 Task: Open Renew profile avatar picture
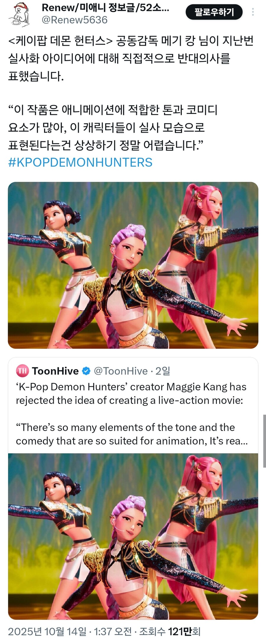(20, 14)
